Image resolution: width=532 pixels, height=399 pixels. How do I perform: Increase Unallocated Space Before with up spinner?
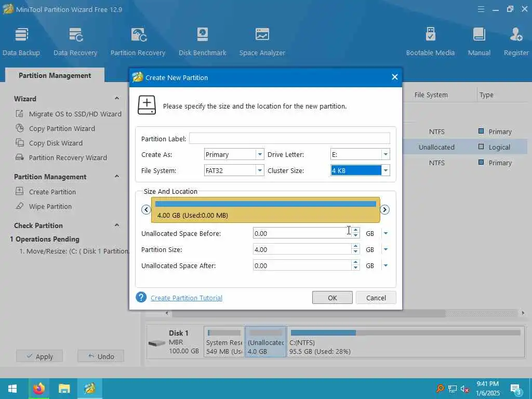click(355, 231)
